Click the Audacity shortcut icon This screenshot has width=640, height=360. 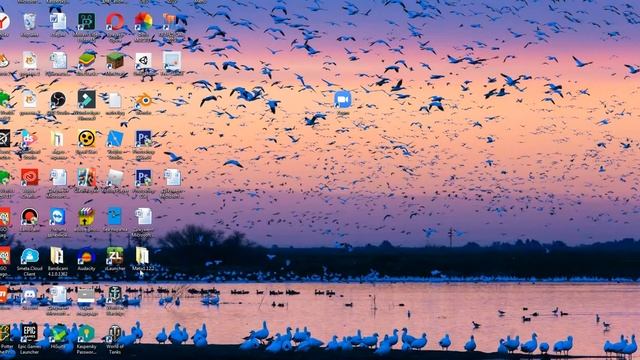(87, 256)
